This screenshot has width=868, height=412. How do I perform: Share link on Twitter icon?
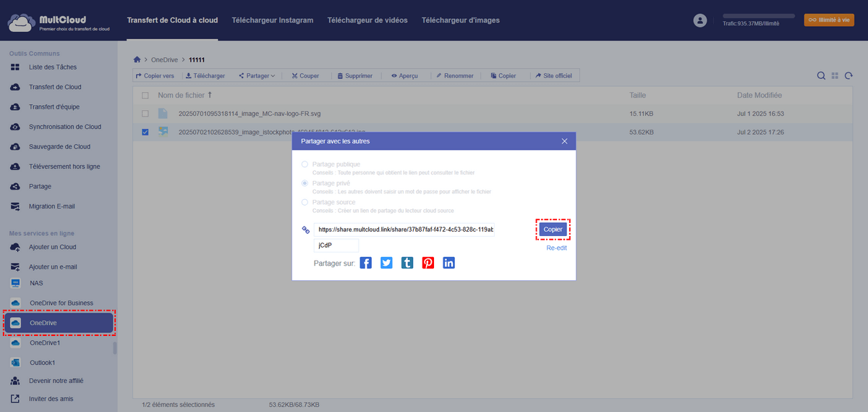386,263
